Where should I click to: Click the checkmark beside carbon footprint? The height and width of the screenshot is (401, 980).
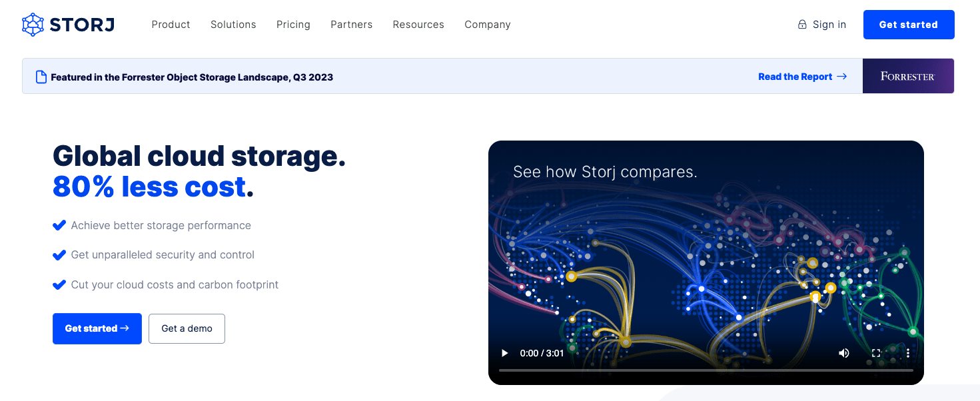[x=59, y=284]
